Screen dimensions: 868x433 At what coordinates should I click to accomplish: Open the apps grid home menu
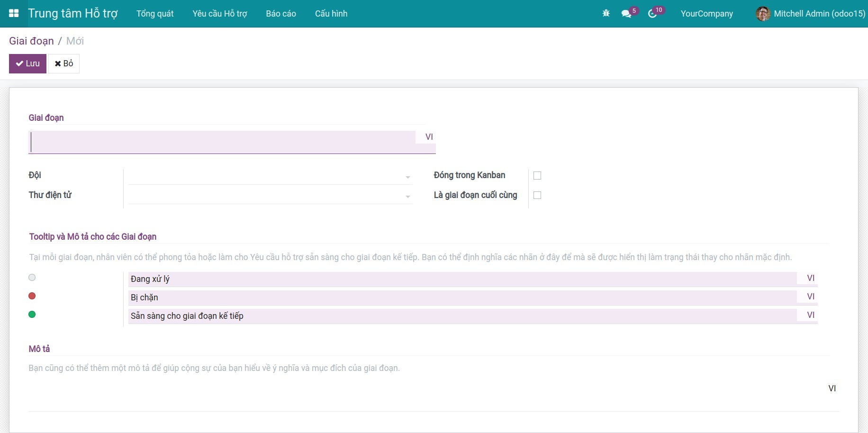[14, 13]
